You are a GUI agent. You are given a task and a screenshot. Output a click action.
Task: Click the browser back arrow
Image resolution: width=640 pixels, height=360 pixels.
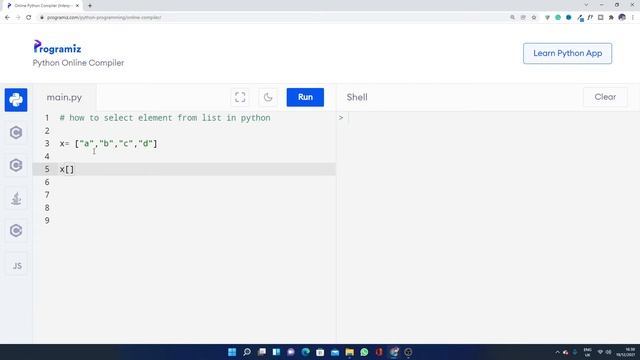[7, 18]
